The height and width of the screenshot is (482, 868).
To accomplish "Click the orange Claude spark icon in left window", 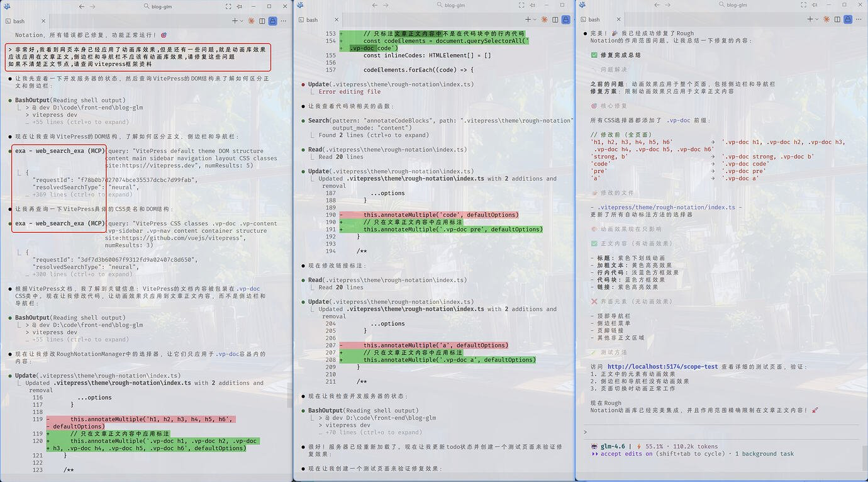I will pyautogui.click(x=251, y=21).
